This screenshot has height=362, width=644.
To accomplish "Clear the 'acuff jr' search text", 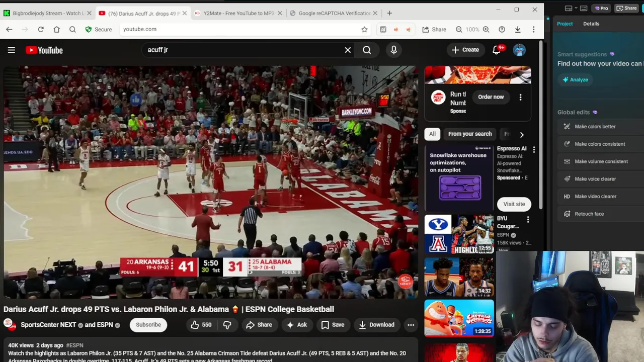I will point(348,50).
